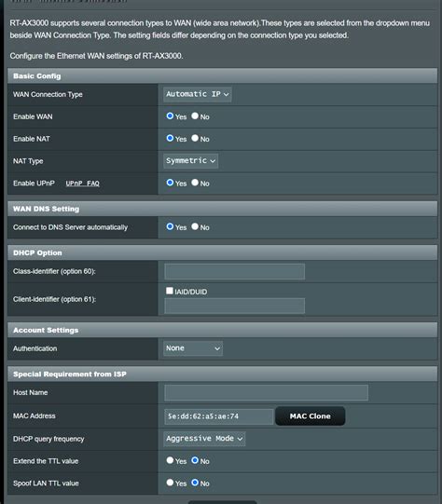
Task: Click the Host Name input field
Action: click(266, 392)
